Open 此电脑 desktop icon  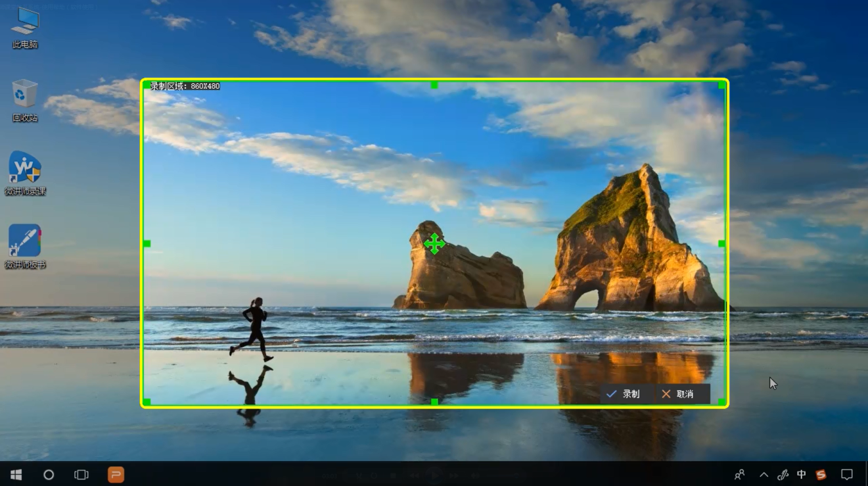[x=25, y=28]
